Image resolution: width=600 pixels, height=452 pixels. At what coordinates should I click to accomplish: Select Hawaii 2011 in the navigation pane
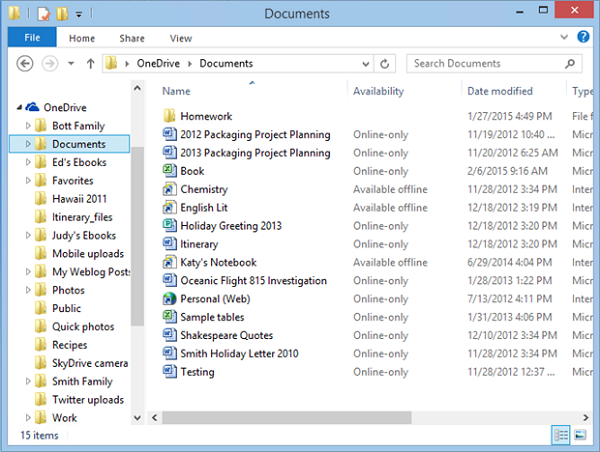(x=79, y=199)
